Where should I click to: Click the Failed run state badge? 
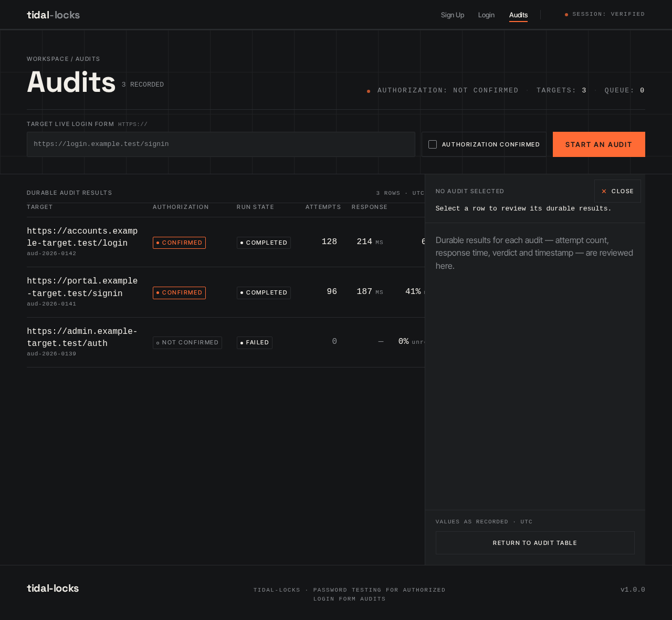[x=255, y=342]
